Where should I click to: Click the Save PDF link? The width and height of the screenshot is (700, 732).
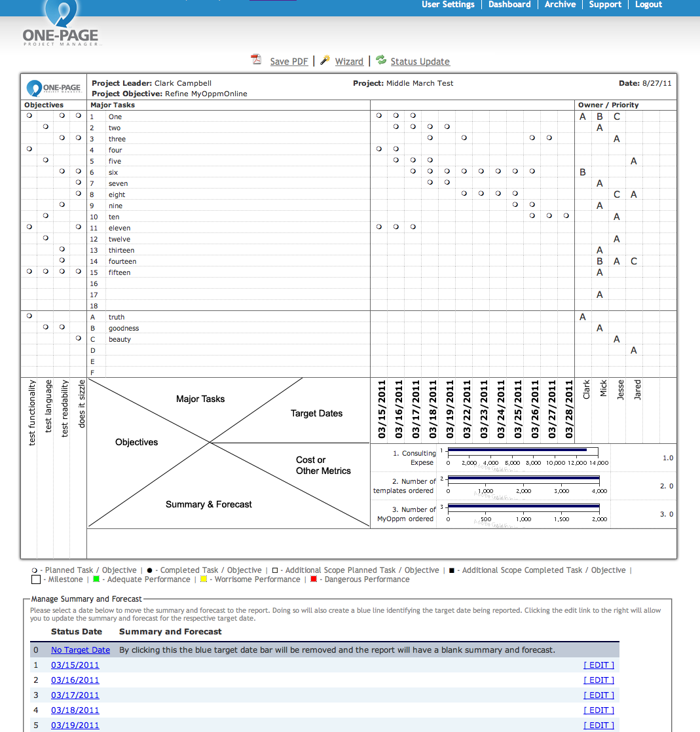tap(289, 62)
